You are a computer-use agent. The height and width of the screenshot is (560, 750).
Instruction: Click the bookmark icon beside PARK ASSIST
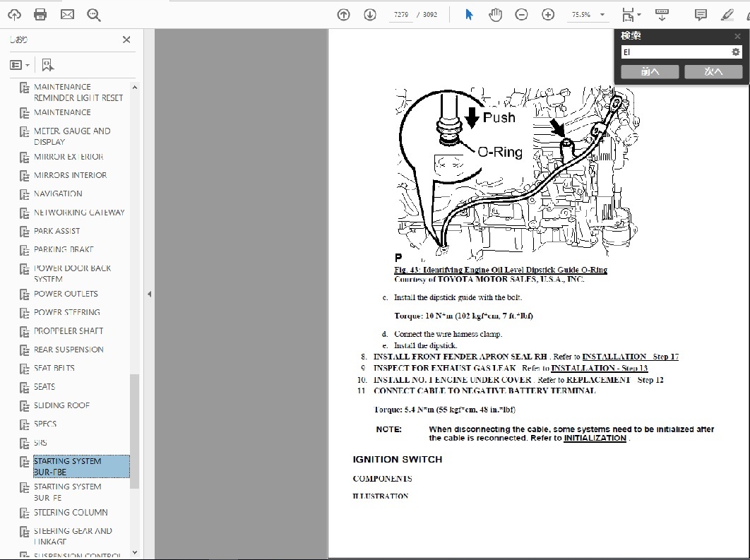[25, 232]
